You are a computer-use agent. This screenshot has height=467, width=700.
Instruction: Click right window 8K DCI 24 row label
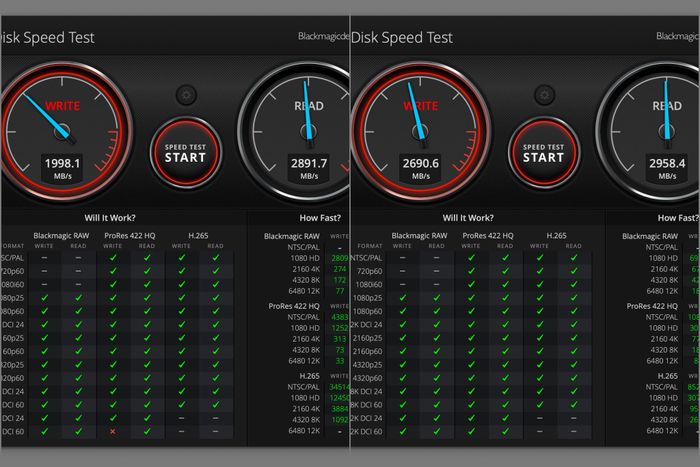pos(367,392)
